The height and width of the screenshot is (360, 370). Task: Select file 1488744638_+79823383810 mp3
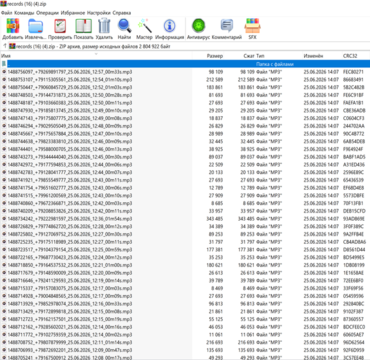(x=70, y=141)
